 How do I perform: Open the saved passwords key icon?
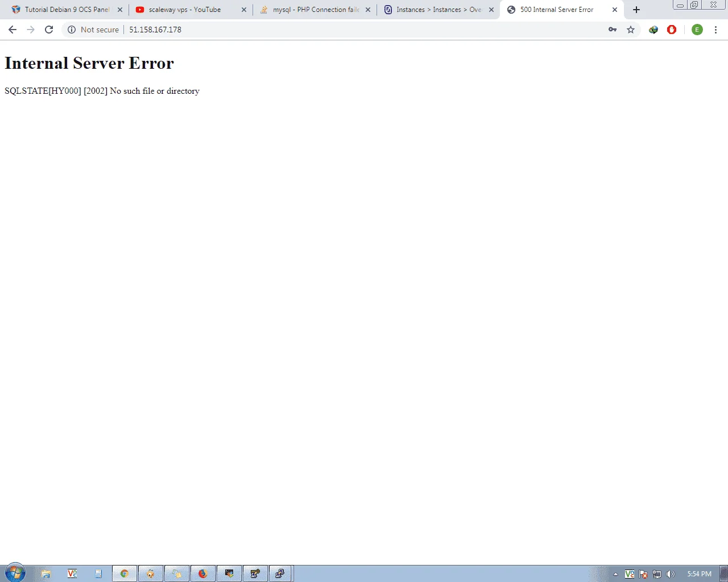pos(613,30)
